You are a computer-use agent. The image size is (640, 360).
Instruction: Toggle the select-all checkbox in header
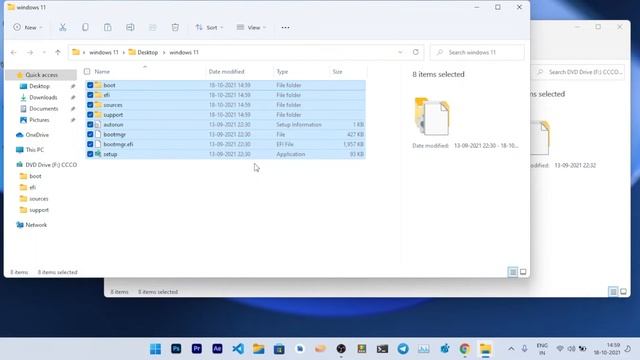(87, 71)
